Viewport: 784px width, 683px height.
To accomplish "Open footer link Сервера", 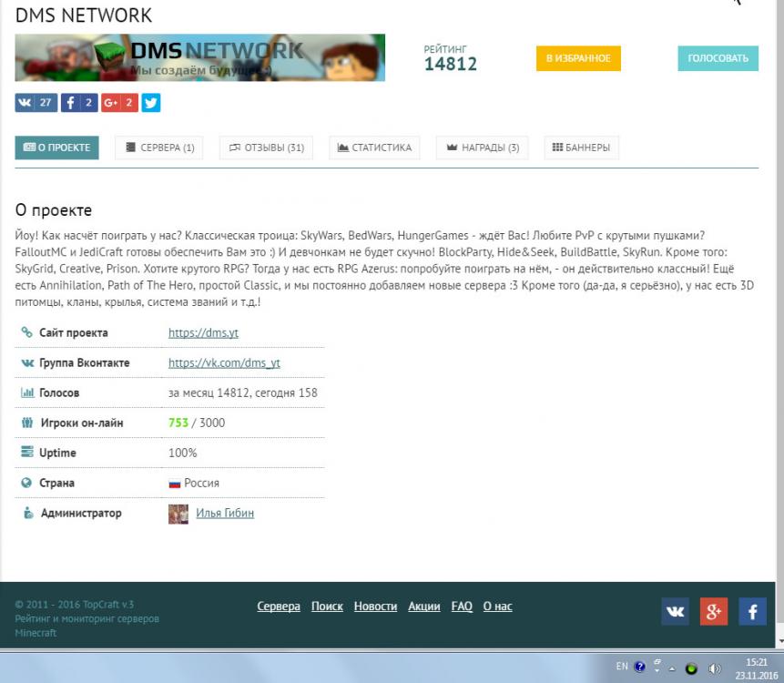I will point(279,606).
